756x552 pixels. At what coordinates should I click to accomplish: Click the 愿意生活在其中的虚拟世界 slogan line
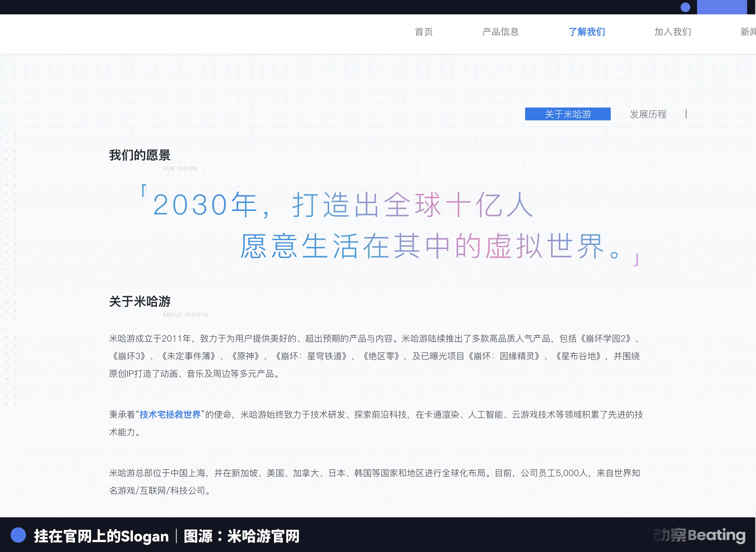430,246
